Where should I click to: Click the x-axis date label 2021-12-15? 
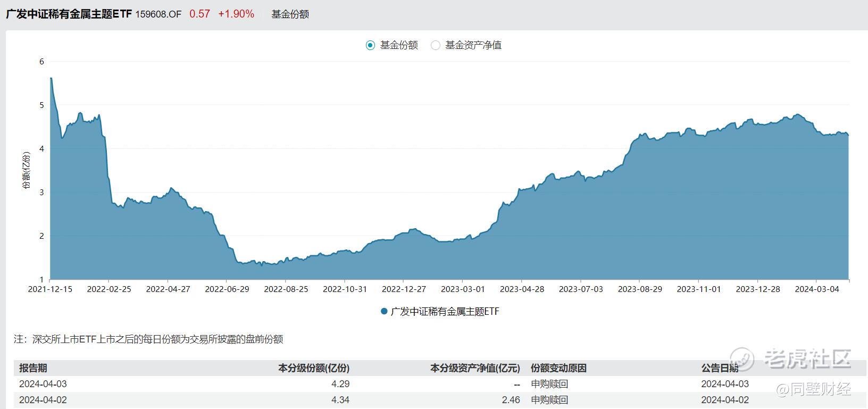50,289
